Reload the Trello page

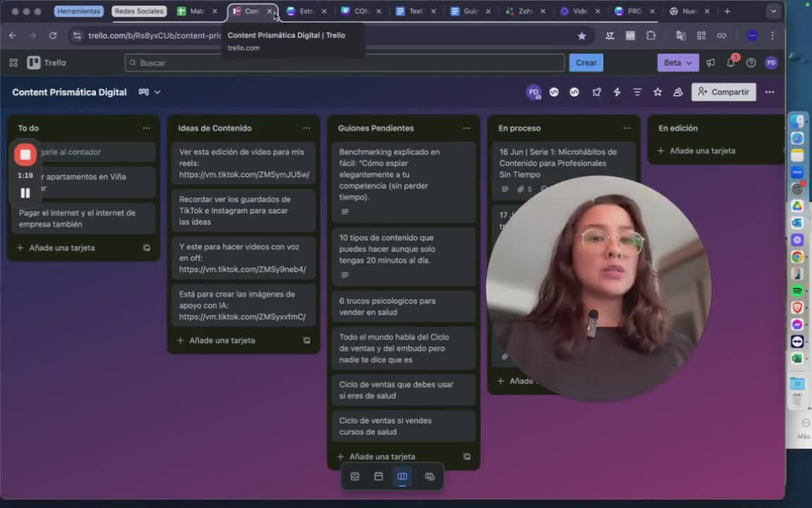tap(53, 35)
